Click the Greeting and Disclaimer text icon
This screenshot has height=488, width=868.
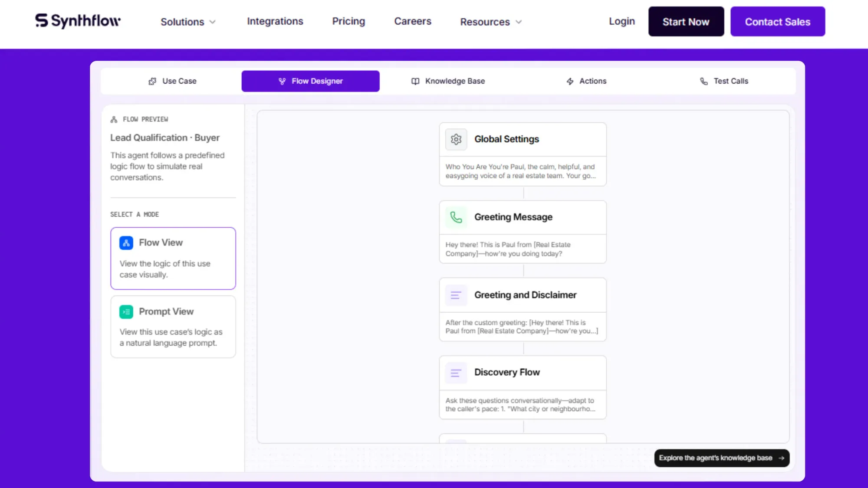456,295
